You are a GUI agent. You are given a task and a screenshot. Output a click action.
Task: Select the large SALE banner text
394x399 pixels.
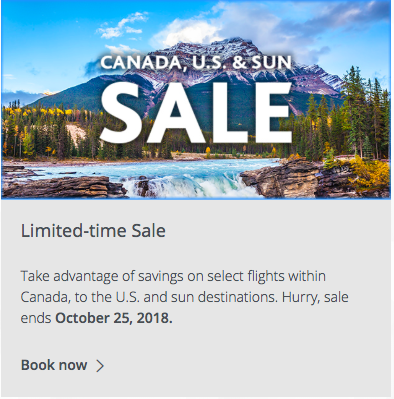[x=196, y=112]
